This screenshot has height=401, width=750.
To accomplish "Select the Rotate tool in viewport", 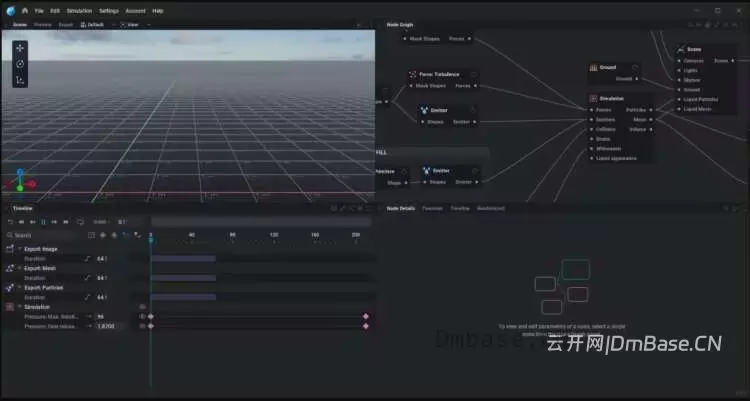I will (x=20, y=64).
